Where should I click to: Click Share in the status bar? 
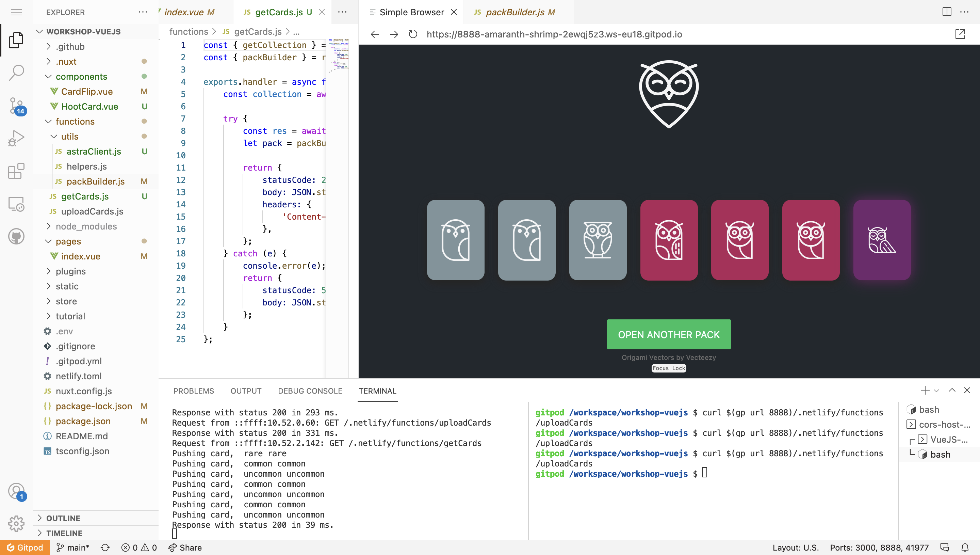click(185, 548)
